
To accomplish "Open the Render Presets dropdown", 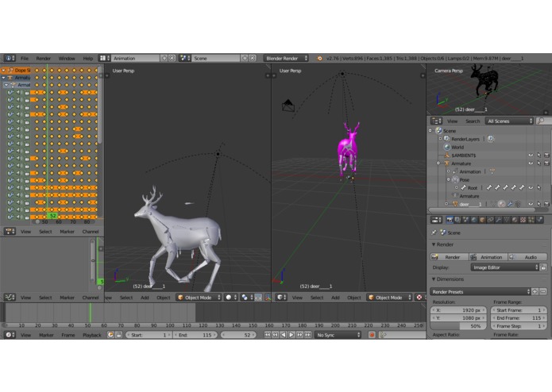I will 481,291.
